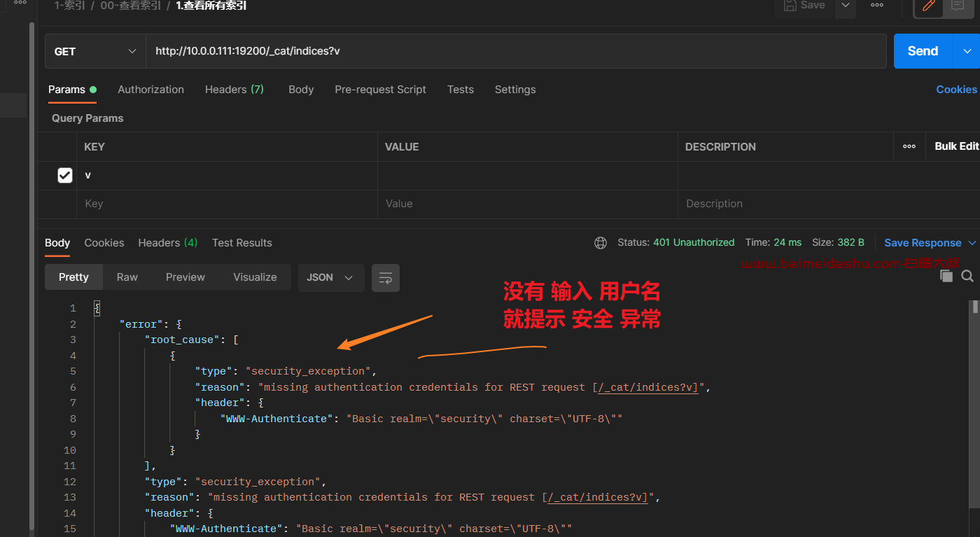Click the "error" key on line 2

coord(141,324)
